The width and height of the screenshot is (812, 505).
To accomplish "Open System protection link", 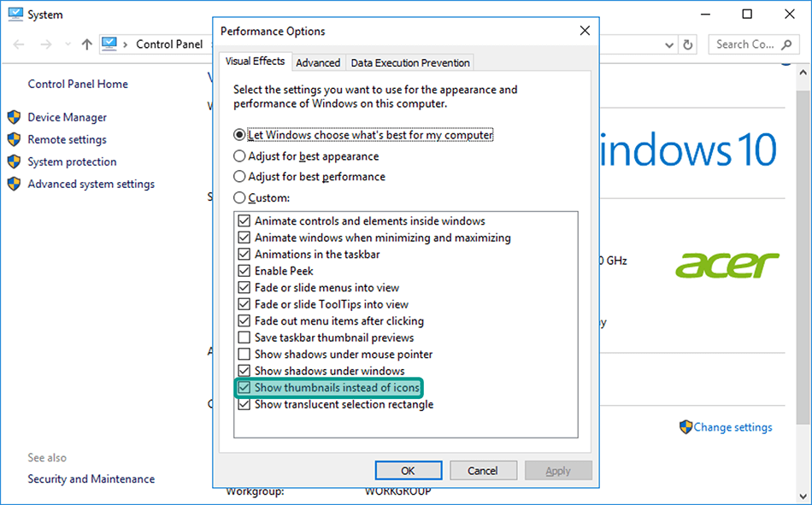I will [72, 161].
